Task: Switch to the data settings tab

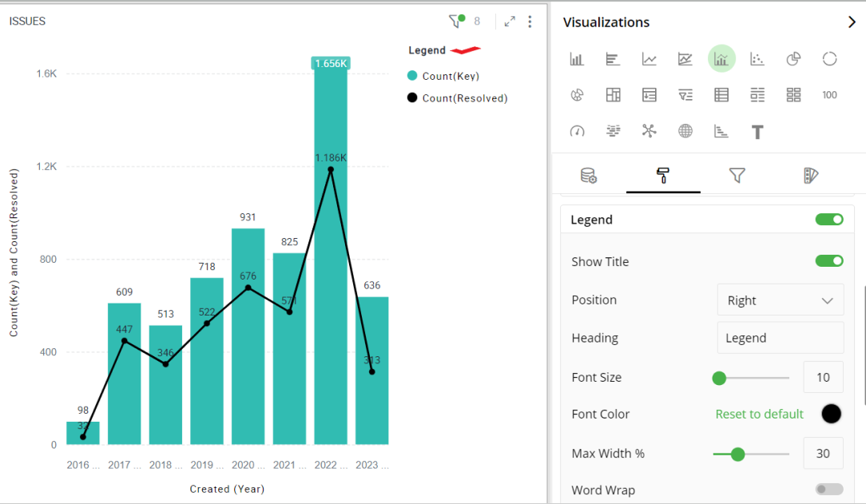Action: 589,176
